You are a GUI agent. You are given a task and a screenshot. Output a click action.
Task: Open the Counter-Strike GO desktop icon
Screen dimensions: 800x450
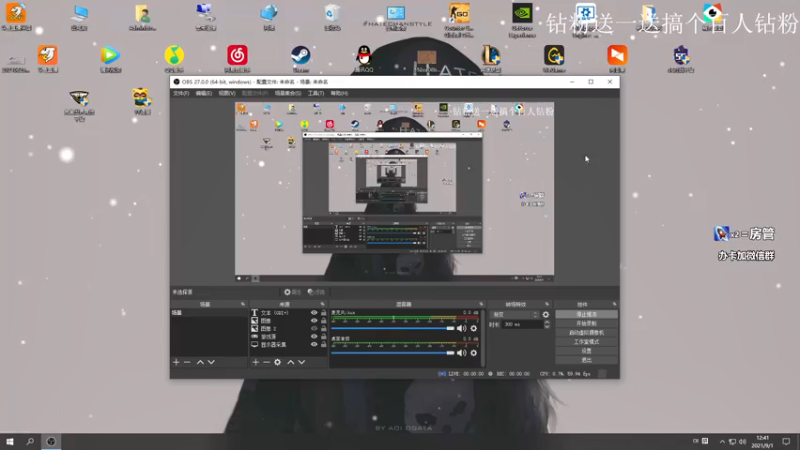click(x=459, y=19)
